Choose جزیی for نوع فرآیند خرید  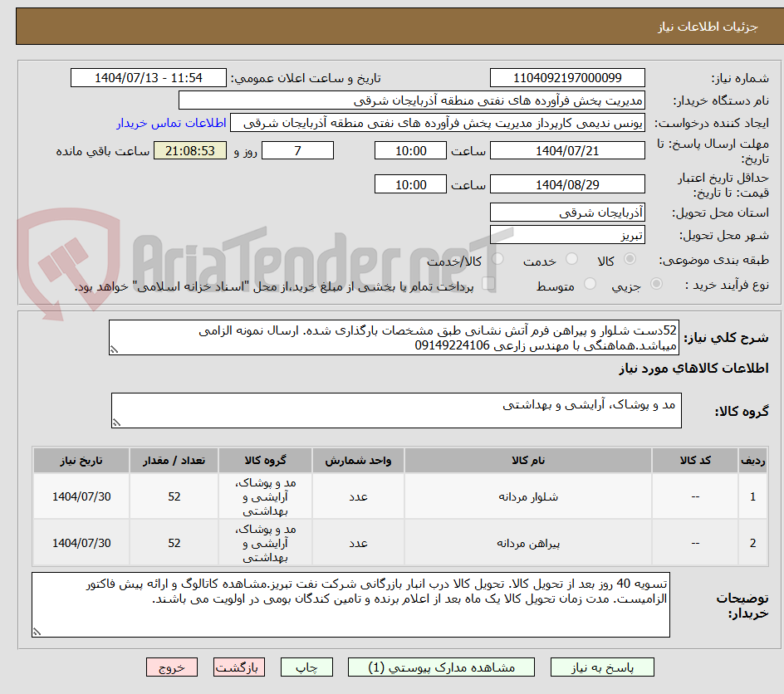[655, 284]
